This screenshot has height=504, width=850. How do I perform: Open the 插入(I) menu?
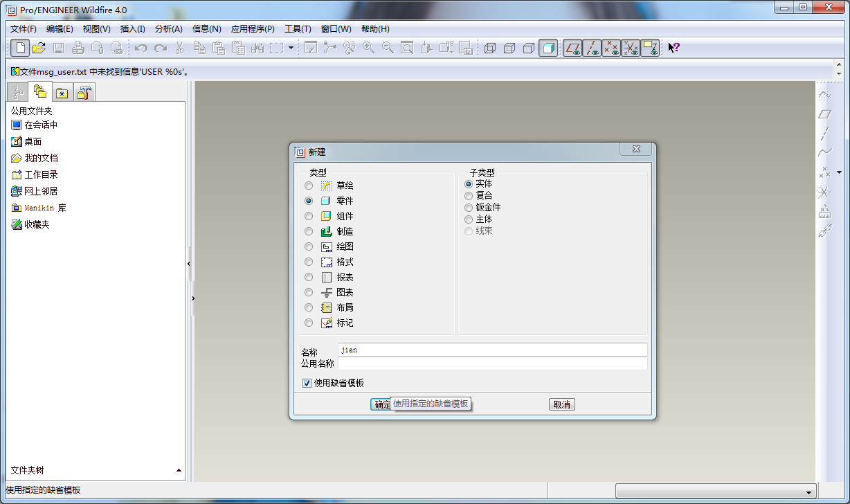pyautogui.click(x=133, y=29)
